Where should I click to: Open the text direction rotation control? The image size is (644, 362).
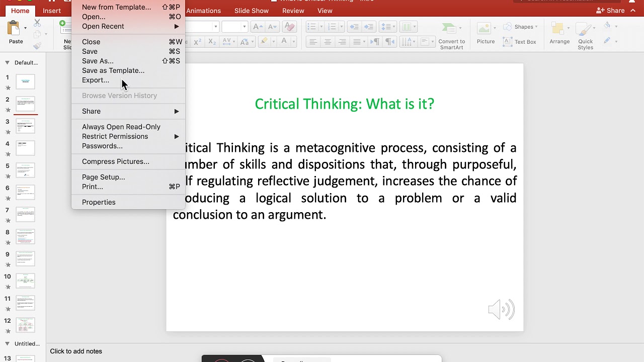[409, 42]
